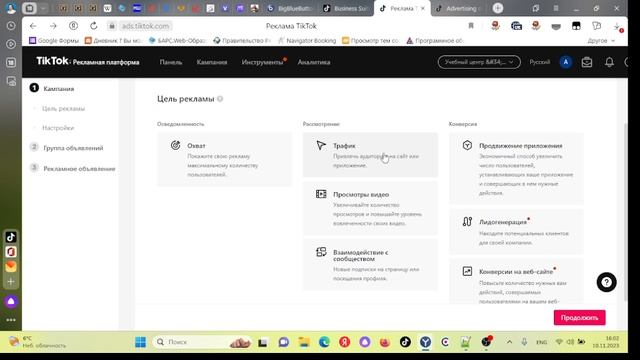Open the Инструменты menu
This screenshot has height=360, width=640.
point(262,62)
